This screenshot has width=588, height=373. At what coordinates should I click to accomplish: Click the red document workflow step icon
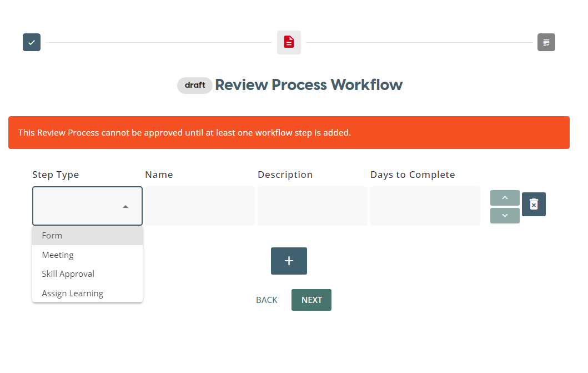[289, 42]
